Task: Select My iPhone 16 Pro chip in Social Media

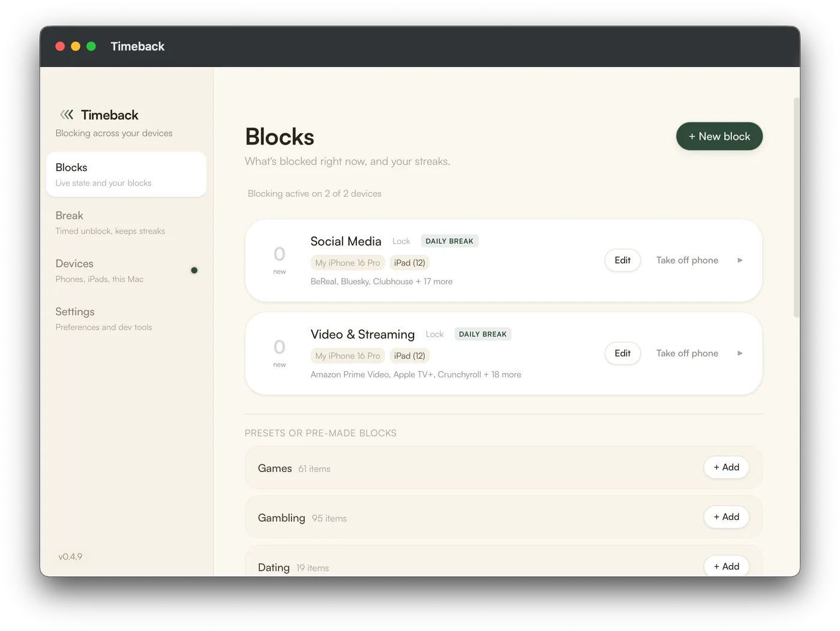Action: coord(347,263)
